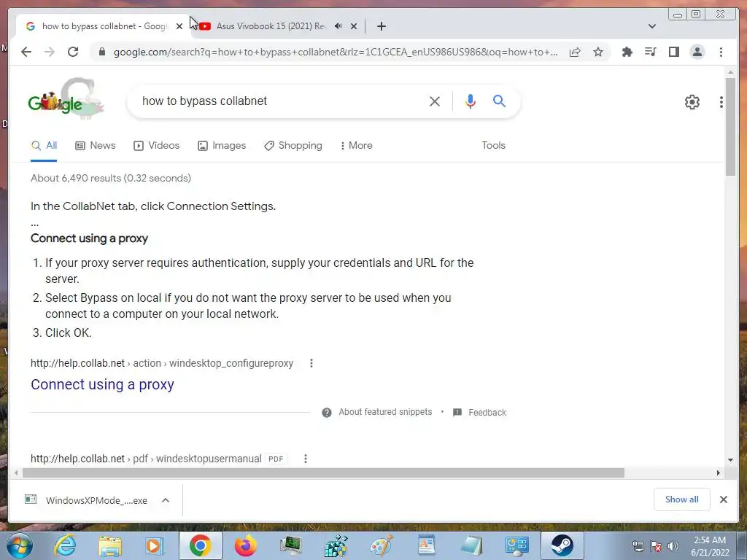Clear the search box with the X icon

(435, 101)
